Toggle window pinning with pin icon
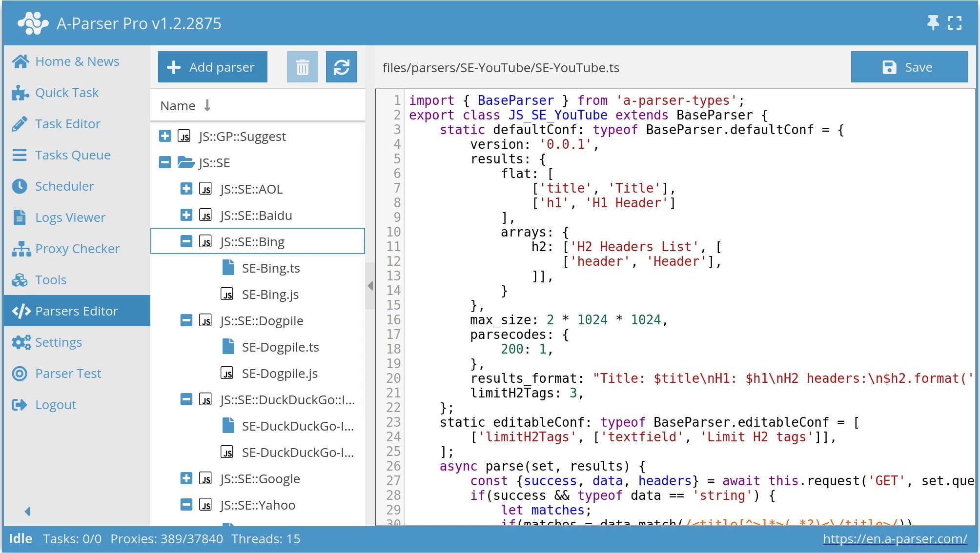This screenshot has height=553, width=980. [933, 22]
